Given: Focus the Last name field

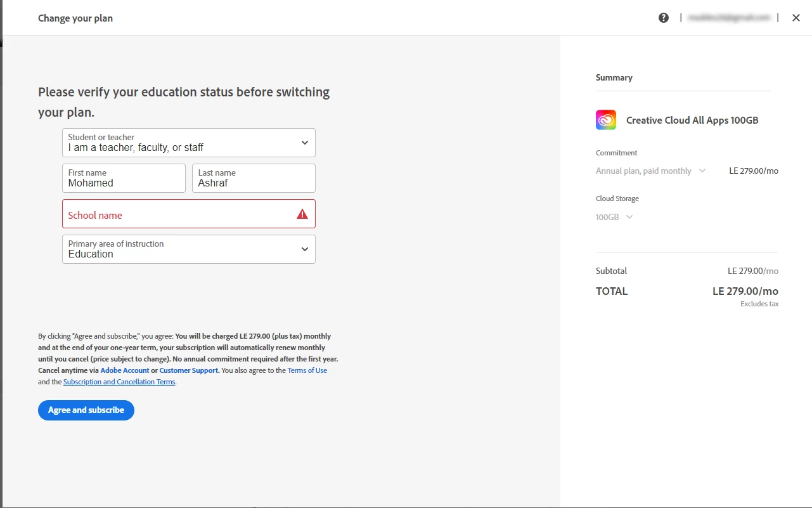Looking at the screenshot, I should (254, 178).
